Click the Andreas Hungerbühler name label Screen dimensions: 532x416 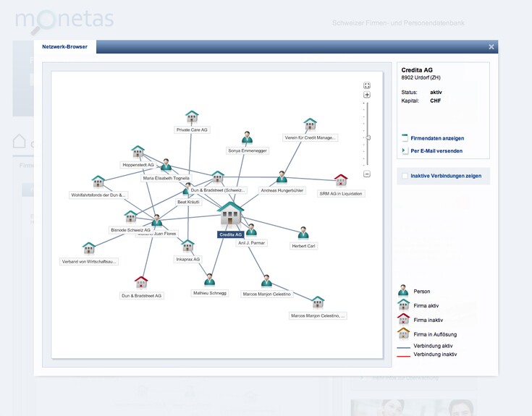click(282, 190)
